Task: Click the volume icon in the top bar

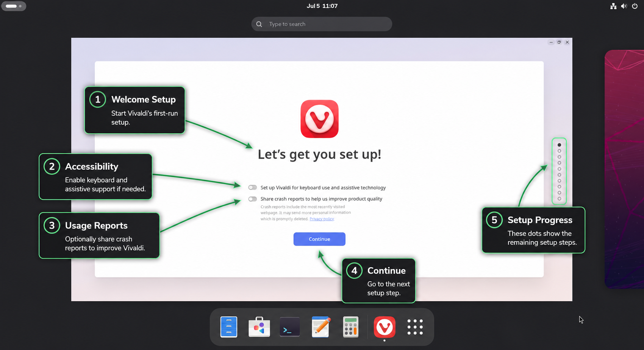Action: click(624, 6)
